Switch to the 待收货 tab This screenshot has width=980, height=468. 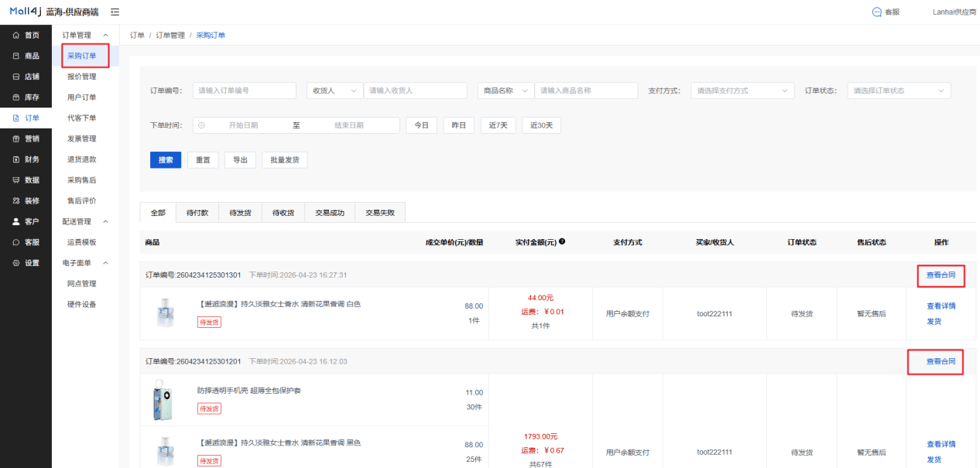283,213
